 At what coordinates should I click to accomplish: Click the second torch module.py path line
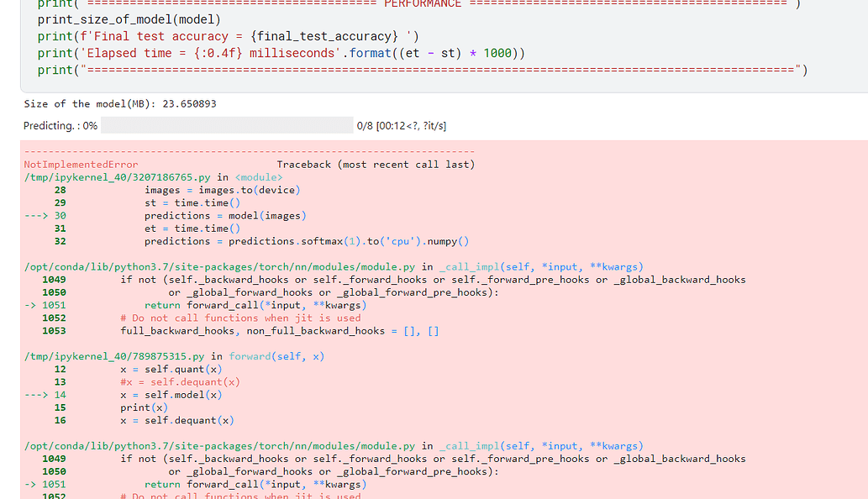click(x=334, y=446)
